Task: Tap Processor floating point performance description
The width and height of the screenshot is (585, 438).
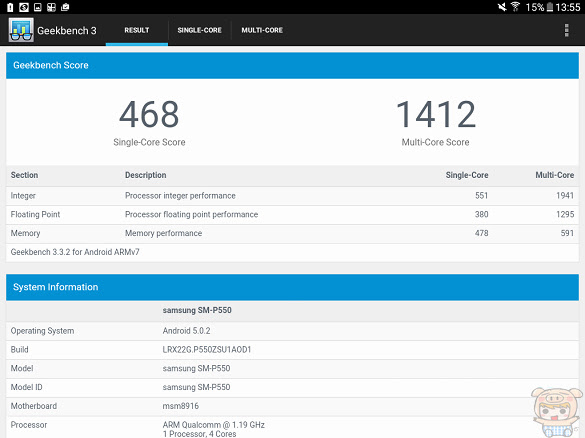Action: (191, 215)
